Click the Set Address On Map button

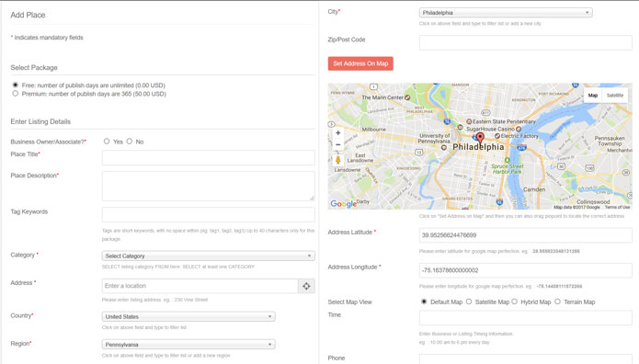pos(360,63)
